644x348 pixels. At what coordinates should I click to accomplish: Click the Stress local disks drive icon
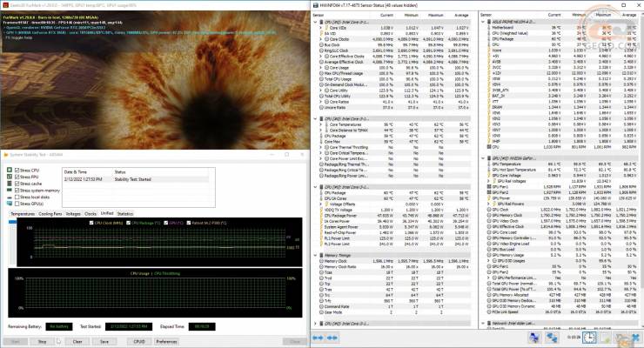(x=10, y=197)
